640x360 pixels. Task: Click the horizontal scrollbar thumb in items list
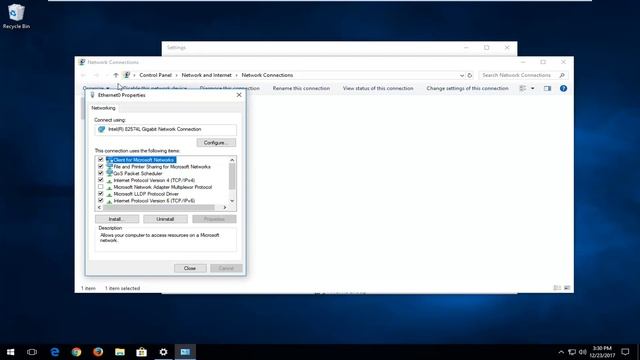[x=159, y=207]
